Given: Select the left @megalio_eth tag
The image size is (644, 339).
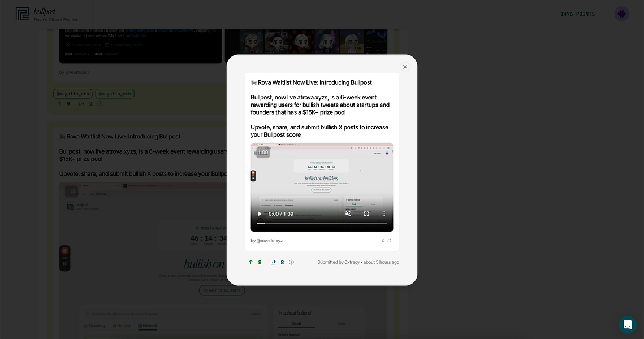Looking at the screenshot, I should point(73,94).
